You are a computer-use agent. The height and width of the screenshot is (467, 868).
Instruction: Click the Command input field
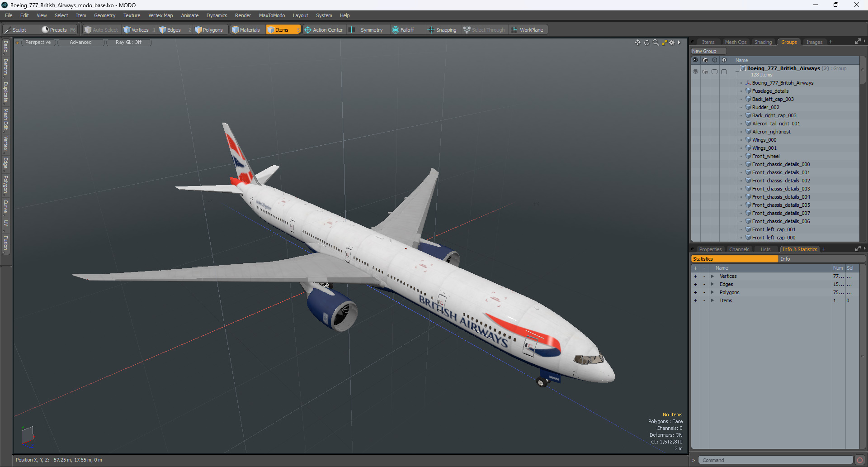click(775, 460)
